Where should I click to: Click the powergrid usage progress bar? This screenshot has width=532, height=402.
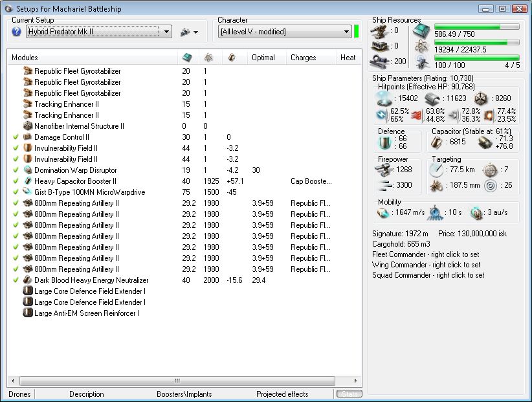(x=477, y=43)
